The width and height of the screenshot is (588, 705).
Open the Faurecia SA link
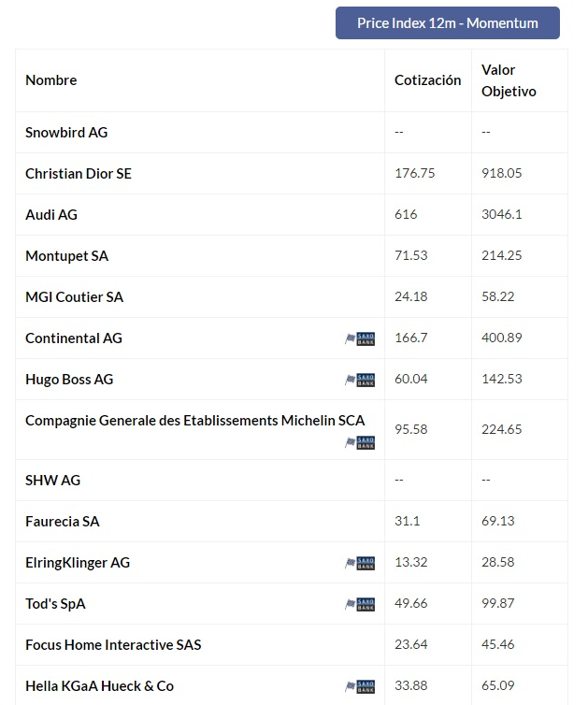63,522
